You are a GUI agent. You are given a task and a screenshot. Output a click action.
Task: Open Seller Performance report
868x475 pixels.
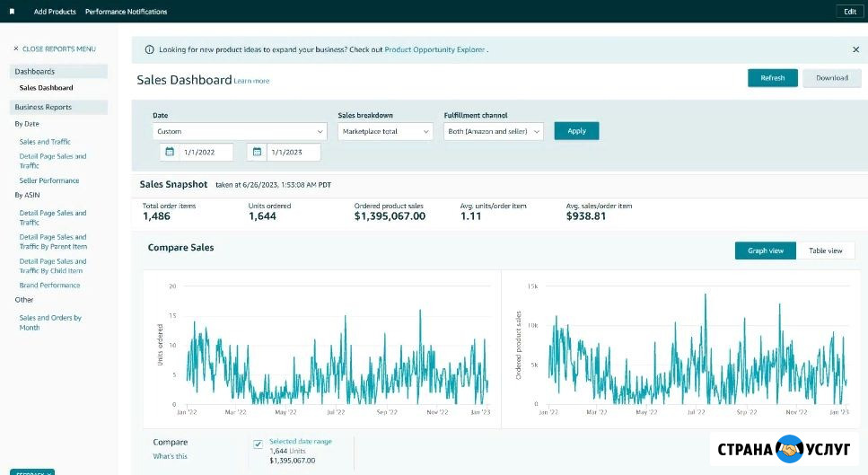[49, 180]
